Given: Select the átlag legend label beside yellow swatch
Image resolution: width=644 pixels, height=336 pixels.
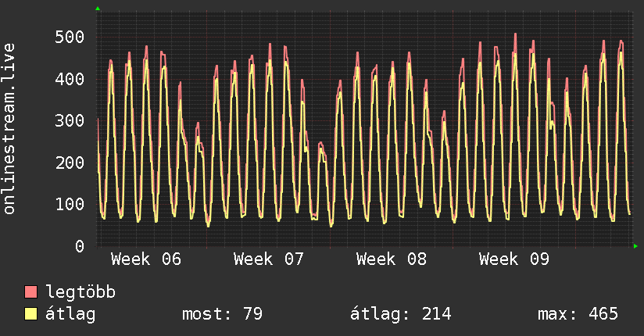Looking at the screenshot, I should pos(70,314).
